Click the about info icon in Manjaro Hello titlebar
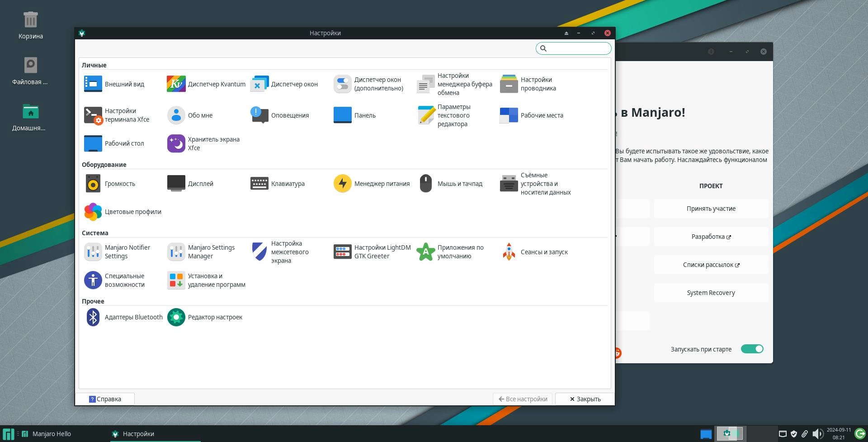This screenshot has width=868, height=442. [711, 52]
